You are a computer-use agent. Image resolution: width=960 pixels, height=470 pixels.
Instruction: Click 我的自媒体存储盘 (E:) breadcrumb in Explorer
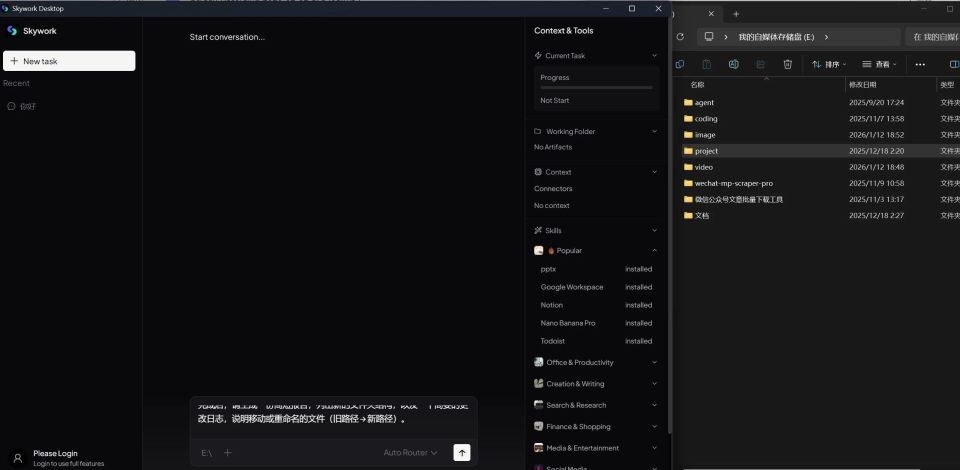point(776,37)
